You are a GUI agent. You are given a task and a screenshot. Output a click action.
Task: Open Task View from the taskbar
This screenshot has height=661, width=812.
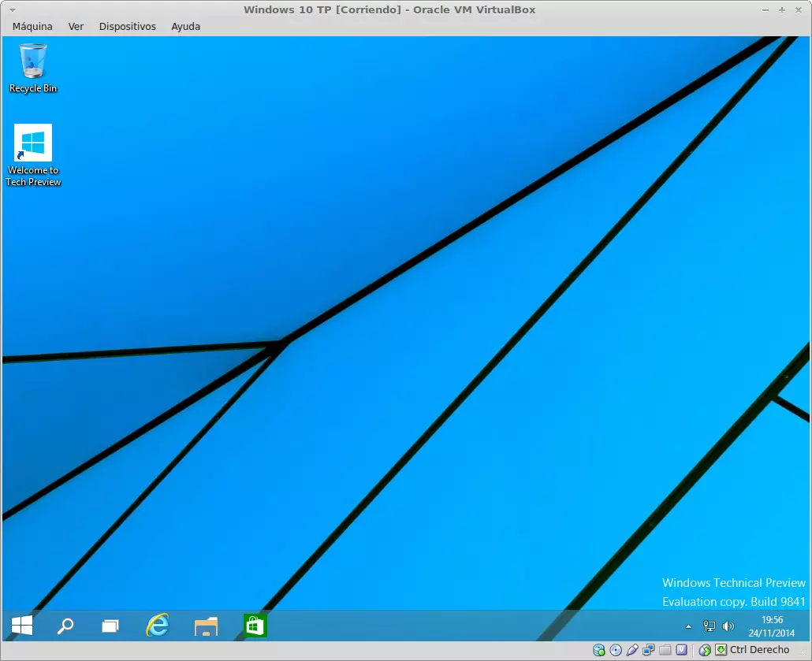[110, 626]
